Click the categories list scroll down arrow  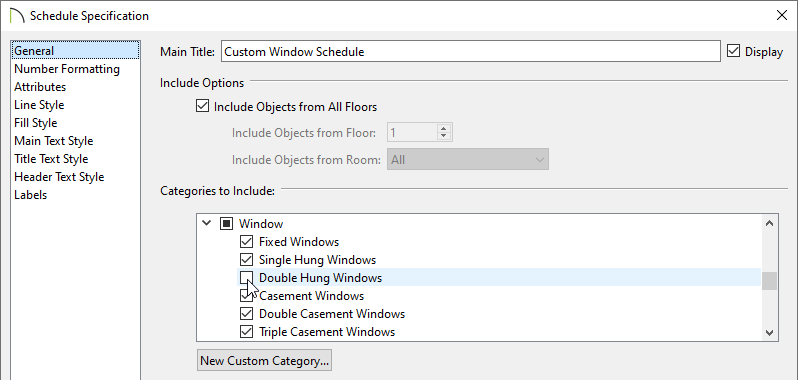point(769,333)
